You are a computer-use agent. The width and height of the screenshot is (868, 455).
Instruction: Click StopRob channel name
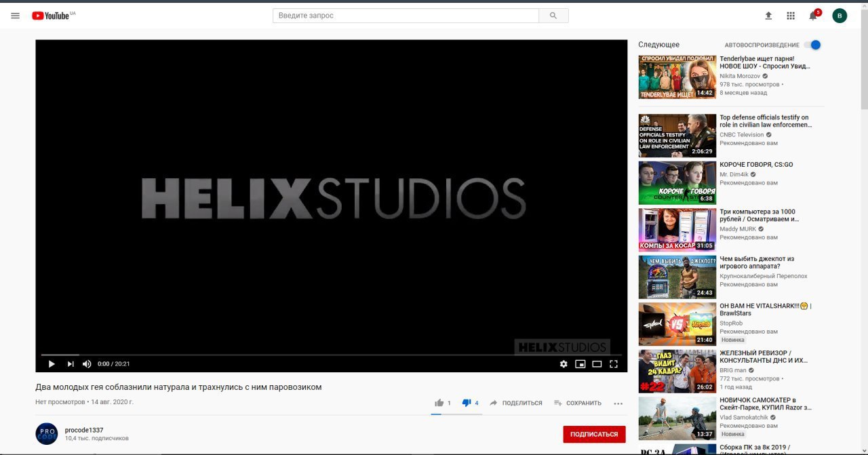click(731, 323)
